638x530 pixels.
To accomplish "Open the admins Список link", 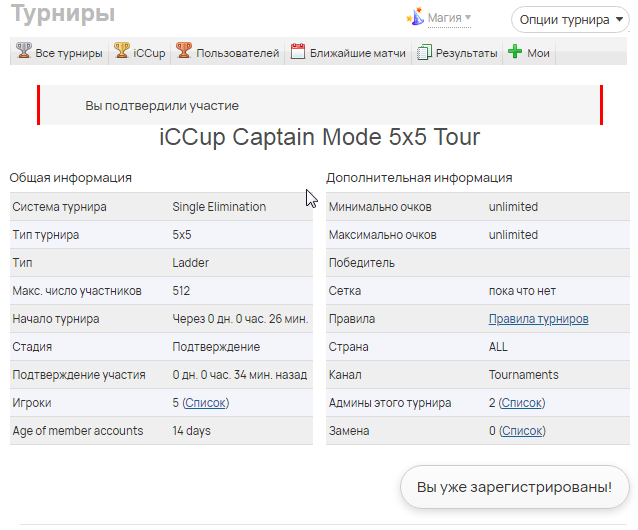I will [522, 403].
